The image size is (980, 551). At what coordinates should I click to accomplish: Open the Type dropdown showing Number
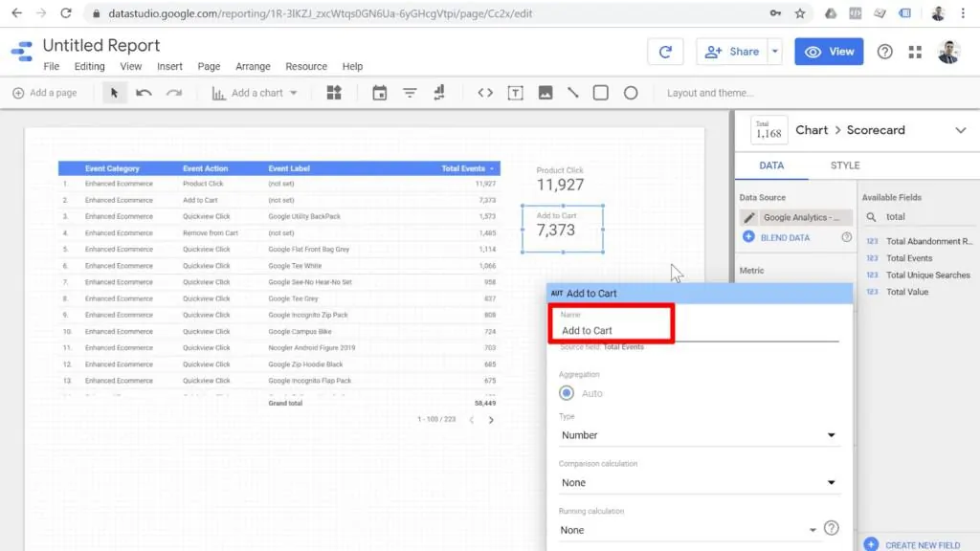[698, 435]
